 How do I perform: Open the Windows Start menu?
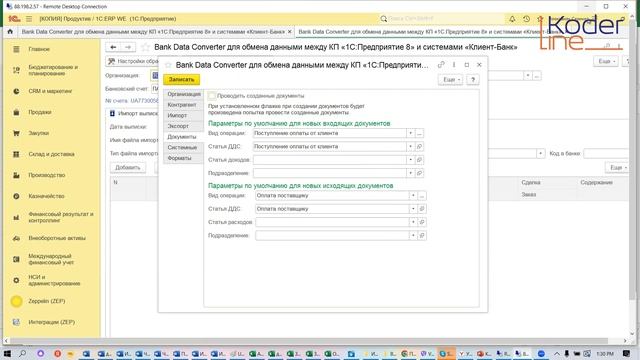click(x=7, y=353)
